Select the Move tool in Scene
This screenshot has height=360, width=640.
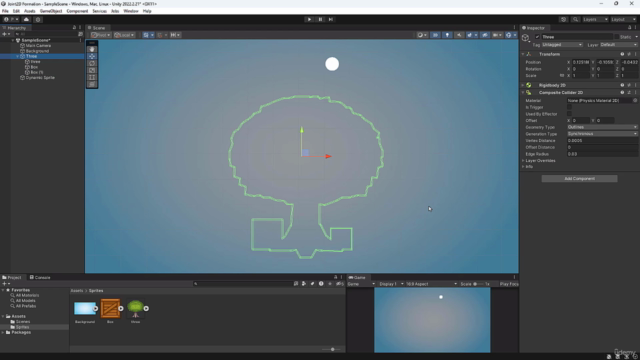click(92, 56)
